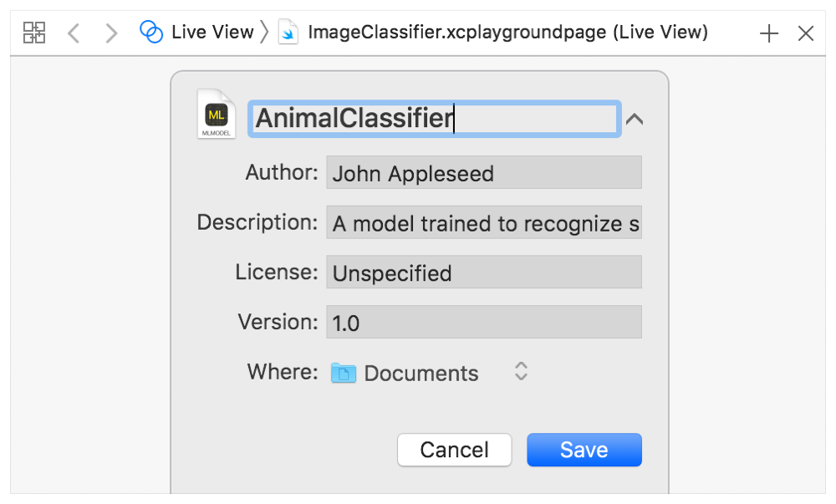The image size is (836, 504).
Task: Click the Live View overlapping circles icon
Action: click(x=151, y=33)
